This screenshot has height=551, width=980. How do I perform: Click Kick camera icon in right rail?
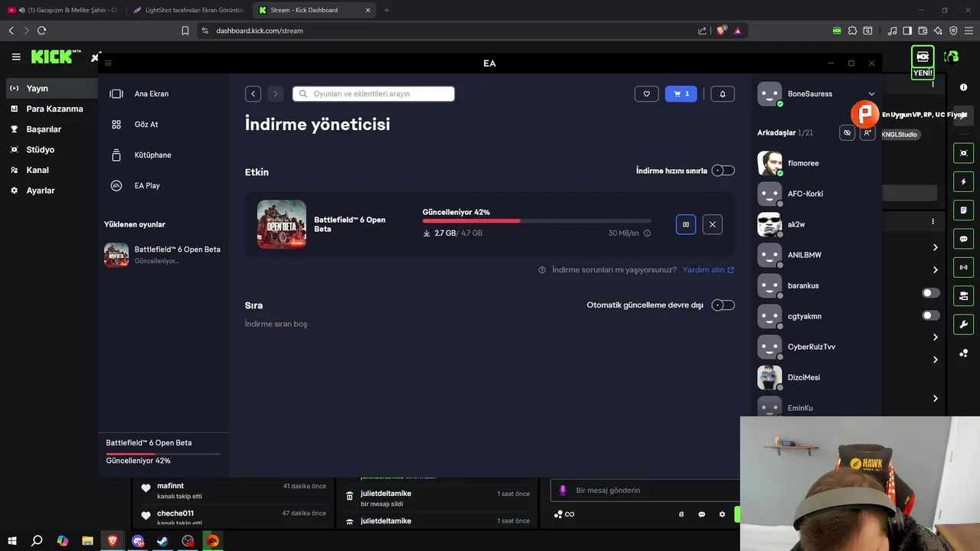[x=963, y=295]
